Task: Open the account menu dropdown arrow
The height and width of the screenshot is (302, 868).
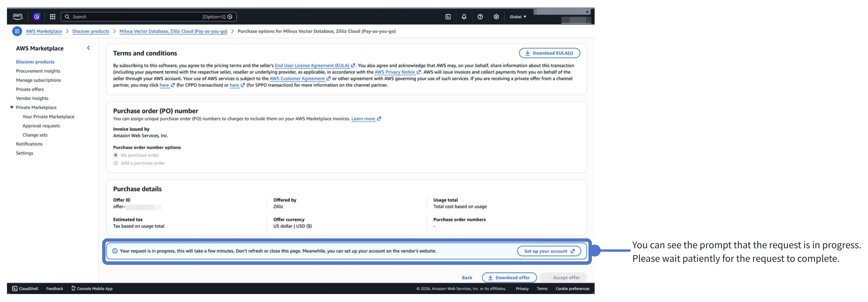Action: (x=587, y=12)
